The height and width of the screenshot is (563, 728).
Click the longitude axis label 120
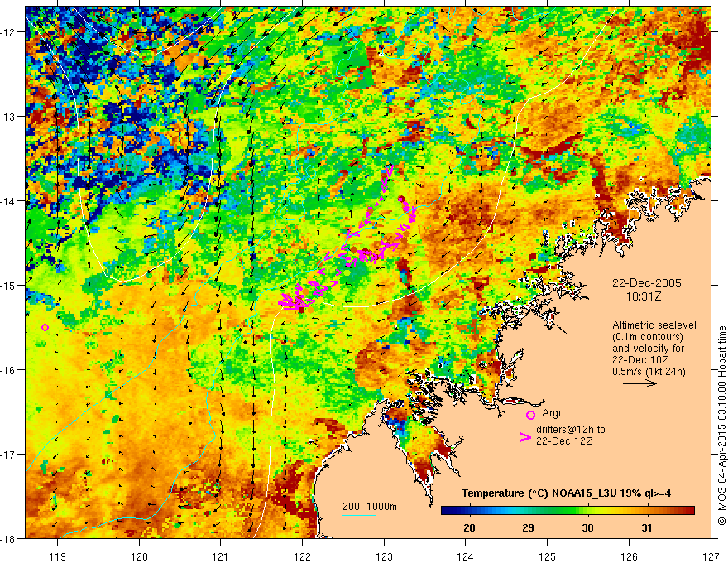(x=139, y=556)
